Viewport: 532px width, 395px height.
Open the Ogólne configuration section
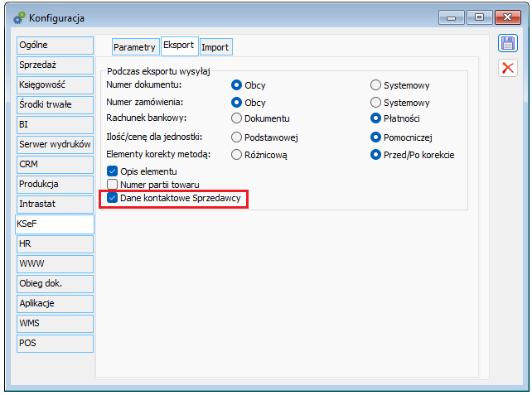tap(55, 45)
